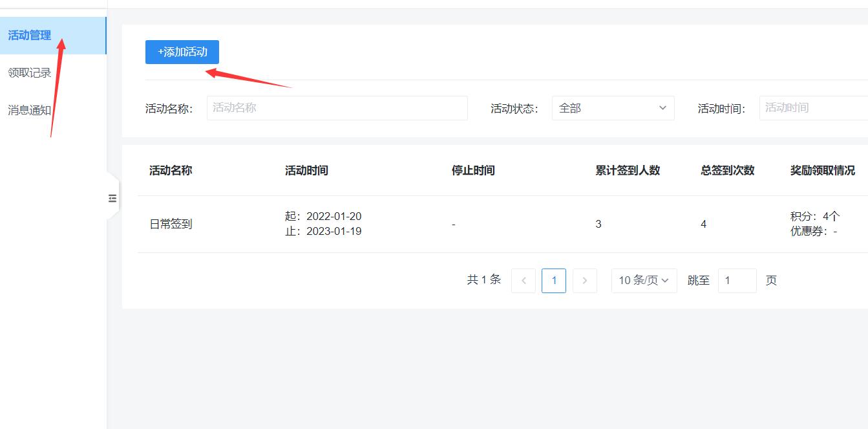This screenshot has height=429, width=868.
Task: Click the 总签到次数 column header
Action: pyautogui.click(x=727, y=171)
